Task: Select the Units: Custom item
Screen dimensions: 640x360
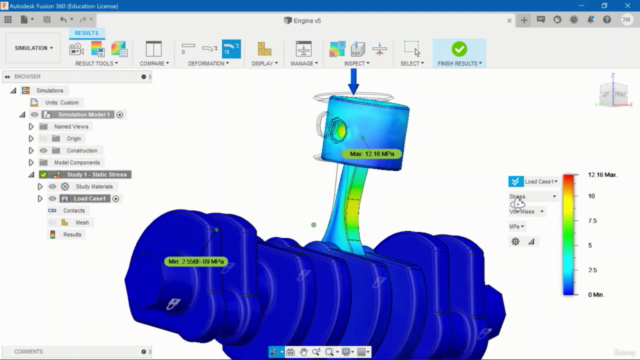Action: (62, 102)
